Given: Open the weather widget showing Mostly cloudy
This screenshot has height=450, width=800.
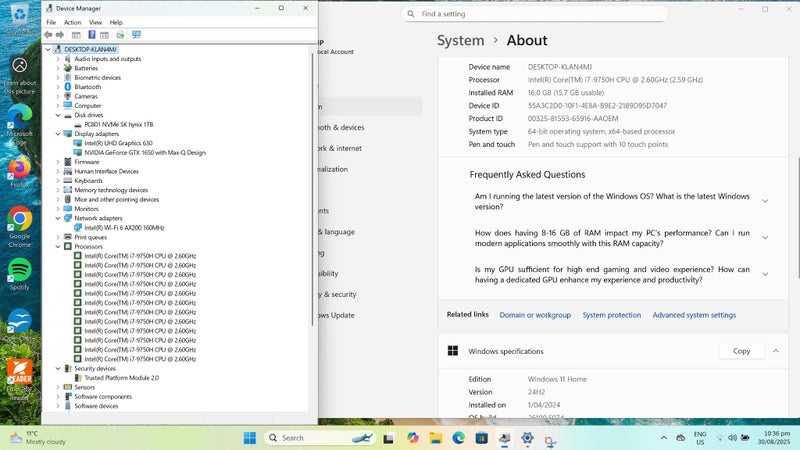Looking at the screenshot, I should [38, 438].
